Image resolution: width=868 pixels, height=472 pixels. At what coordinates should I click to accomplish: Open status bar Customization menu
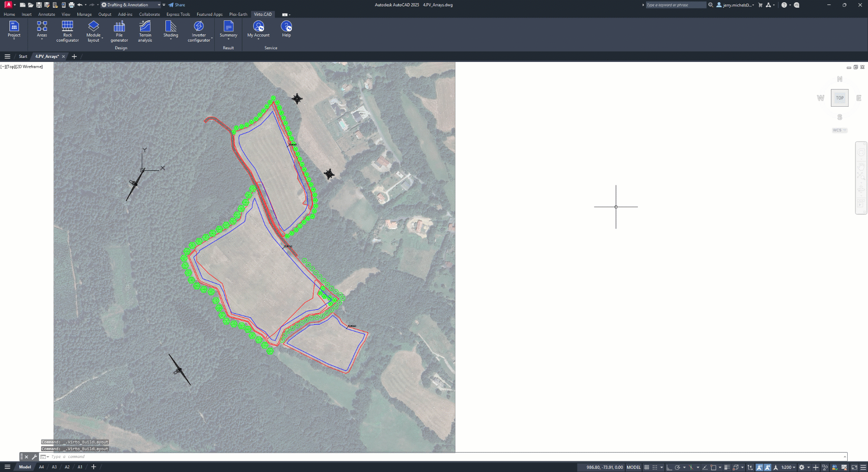pos(863,467)
